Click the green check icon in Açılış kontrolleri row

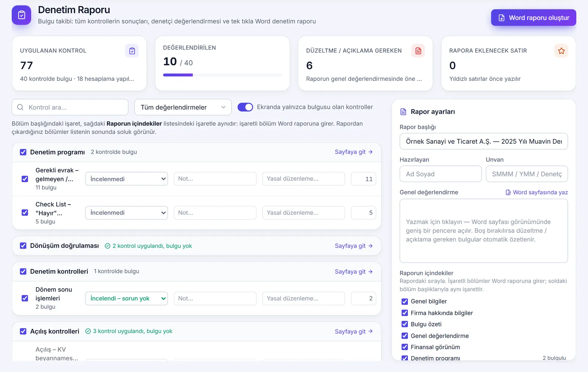(x=88, y=331)
